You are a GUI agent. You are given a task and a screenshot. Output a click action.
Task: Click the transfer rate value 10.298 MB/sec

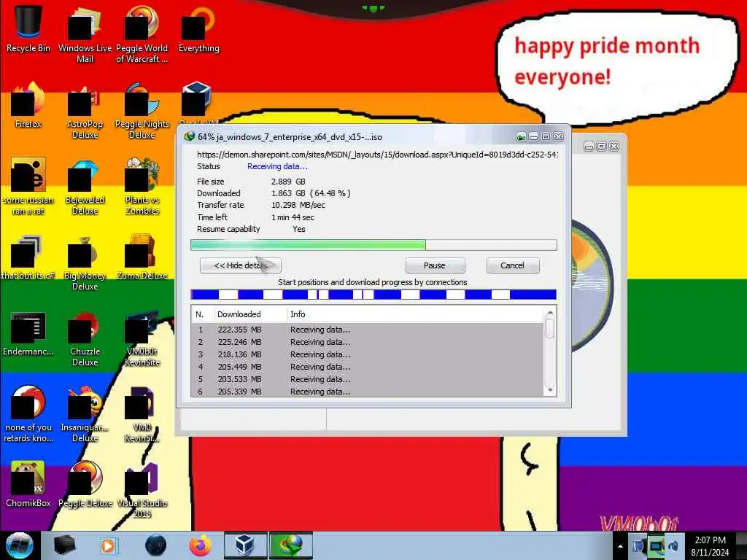[x=298, y=205]
